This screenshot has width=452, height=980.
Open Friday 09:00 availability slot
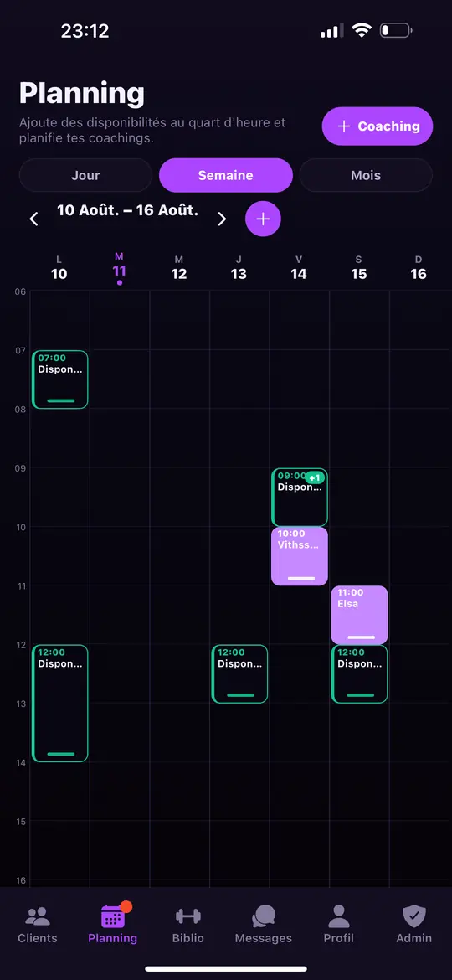point(300,497)
